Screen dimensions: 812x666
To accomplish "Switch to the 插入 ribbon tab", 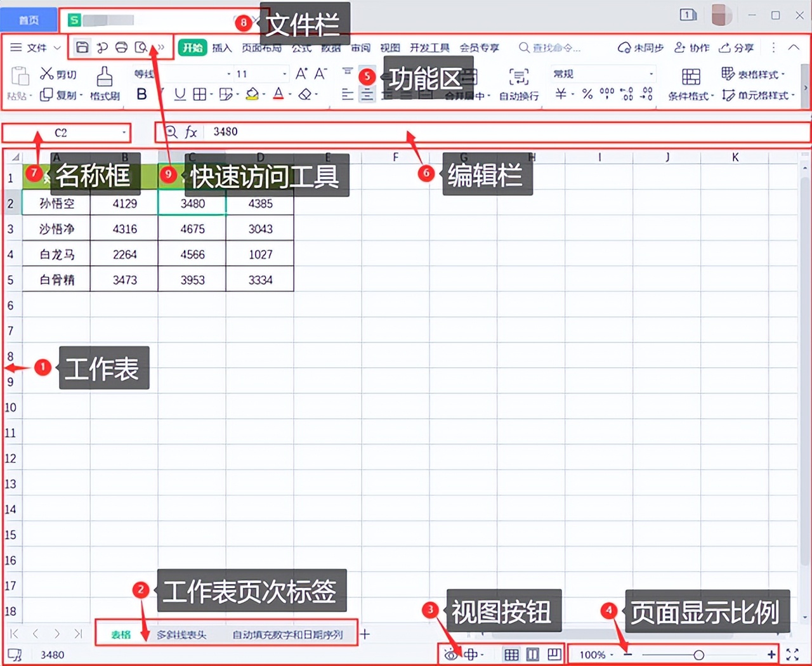I will coord(222,47).
